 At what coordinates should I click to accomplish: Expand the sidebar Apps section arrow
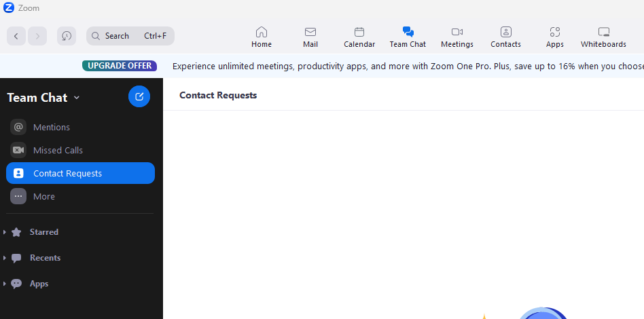click(5, 284)
